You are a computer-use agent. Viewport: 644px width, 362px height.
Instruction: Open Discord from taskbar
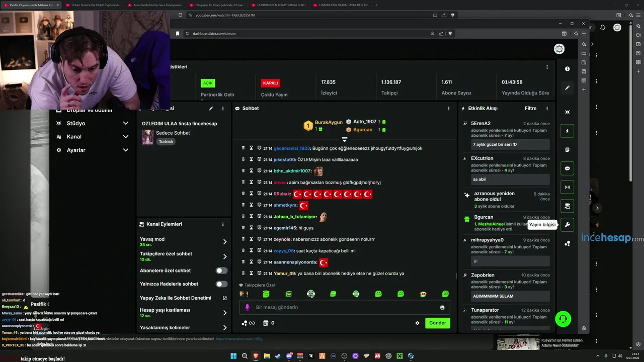(289, 356)
